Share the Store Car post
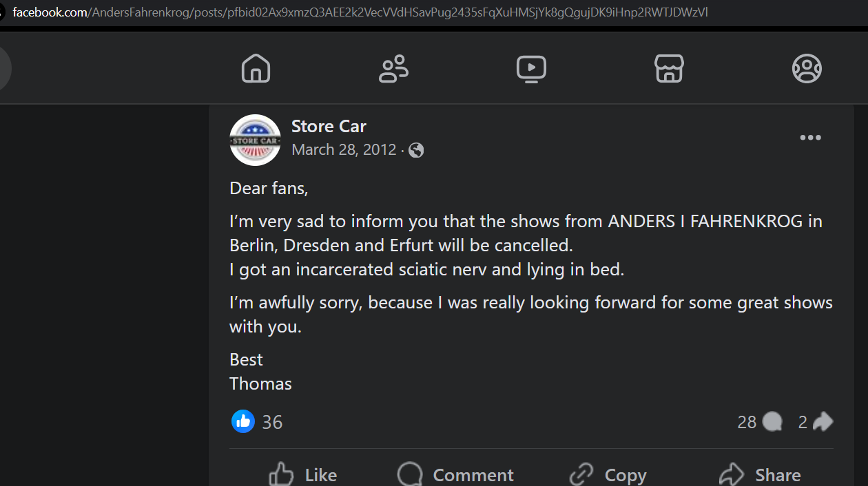Viewport: 868px width, 486px height. (760, 474)
